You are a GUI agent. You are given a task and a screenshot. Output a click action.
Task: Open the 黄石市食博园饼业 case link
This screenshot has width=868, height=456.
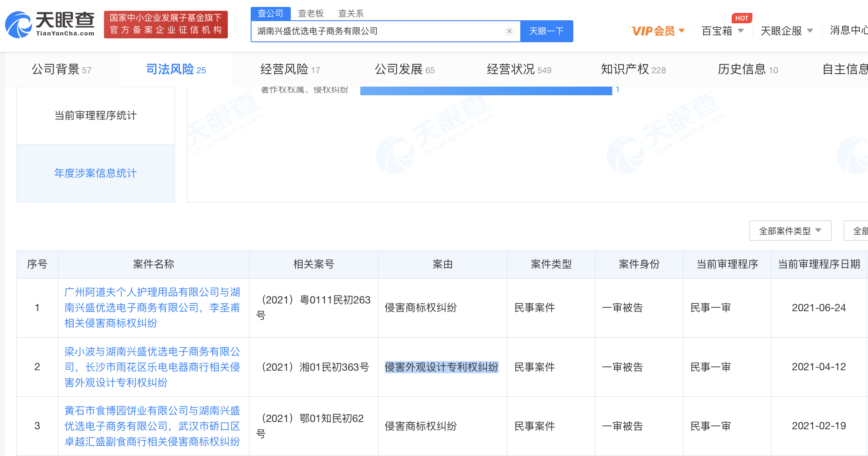152,426
